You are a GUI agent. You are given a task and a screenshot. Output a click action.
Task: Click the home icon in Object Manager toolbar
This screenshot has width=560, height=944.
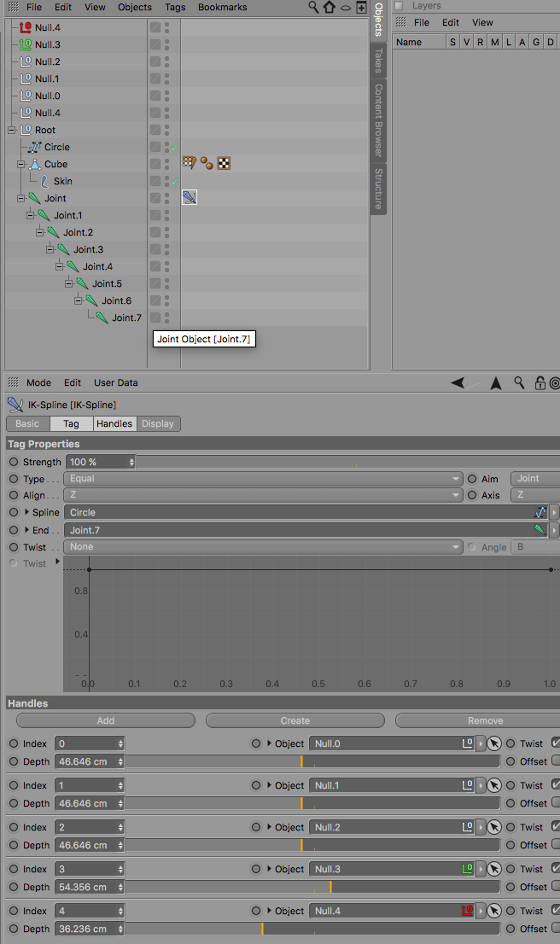(330, 7)
